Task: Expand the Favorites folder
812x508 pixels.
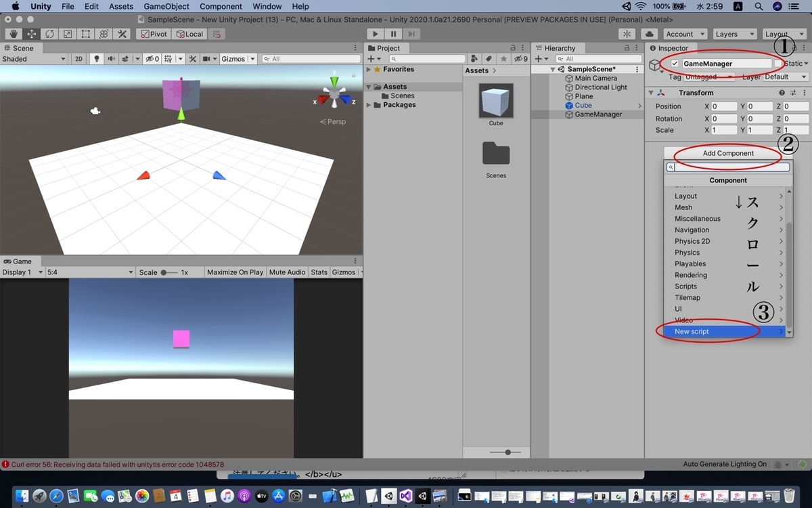Action: click(x=369, y=69)
